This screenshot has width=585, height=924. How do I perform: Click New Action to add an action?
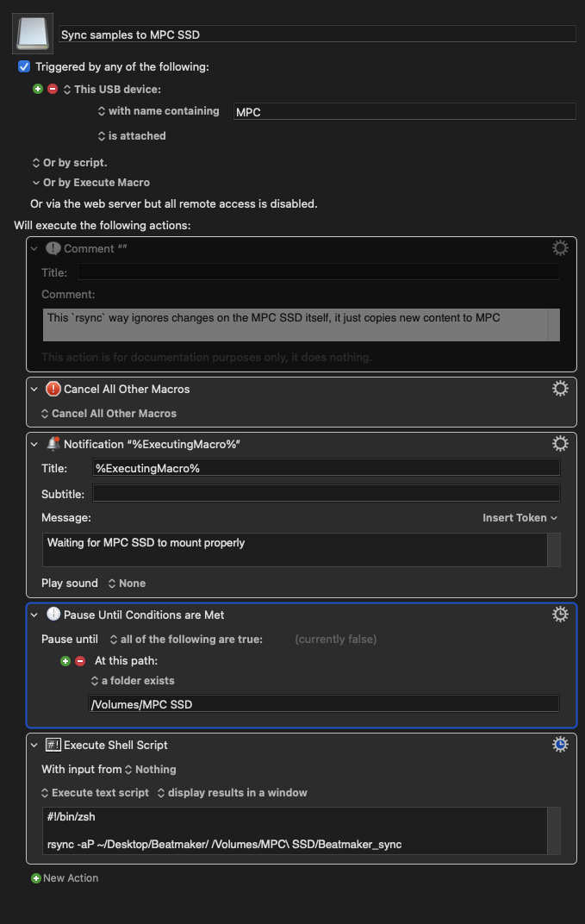(65, 878)
